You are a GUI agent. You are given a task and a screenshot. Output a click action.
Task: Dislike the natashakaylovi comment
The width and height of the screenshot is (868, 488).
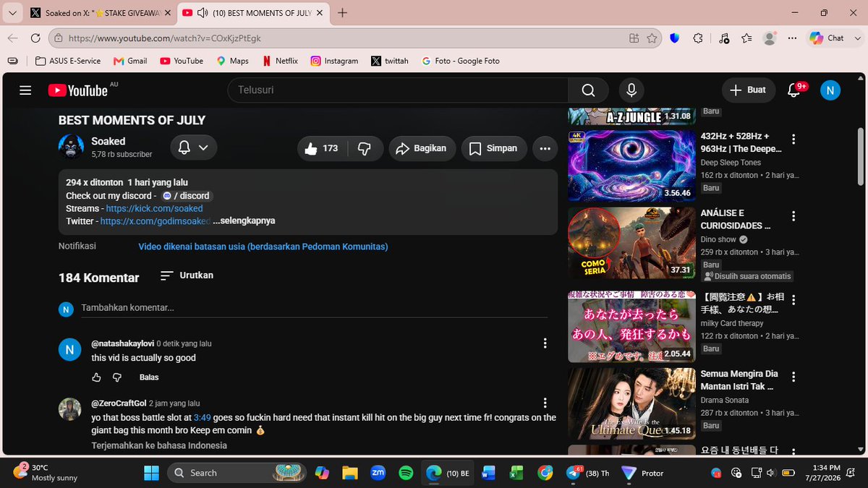[x=117, y=377]
